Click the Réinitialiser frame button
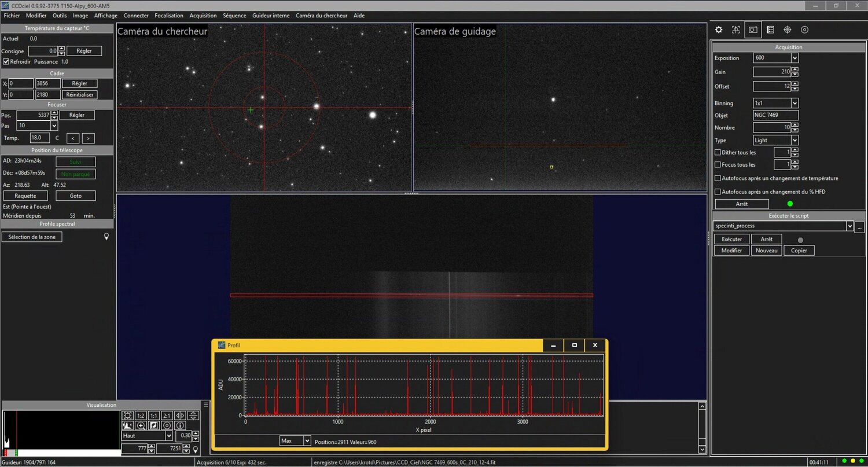The height and width of the screenshot is (467, 868). 80,94
